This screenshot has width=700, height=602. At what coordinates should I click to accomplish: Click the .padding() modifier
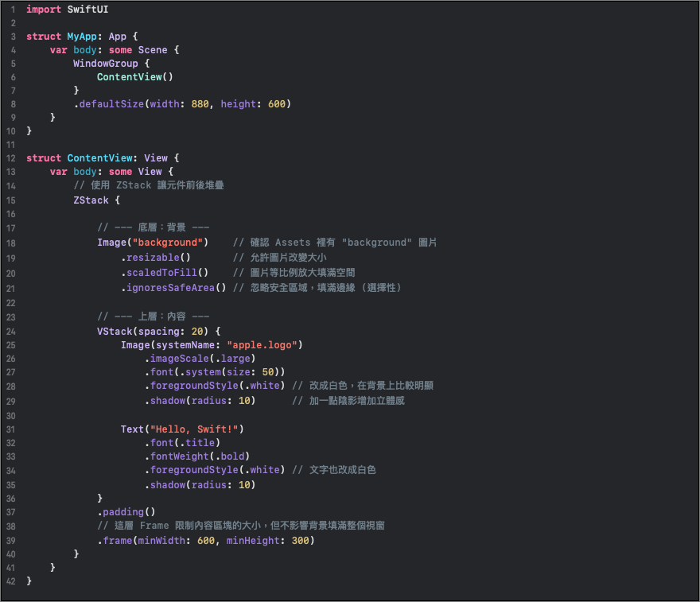[x=126, y=512]
